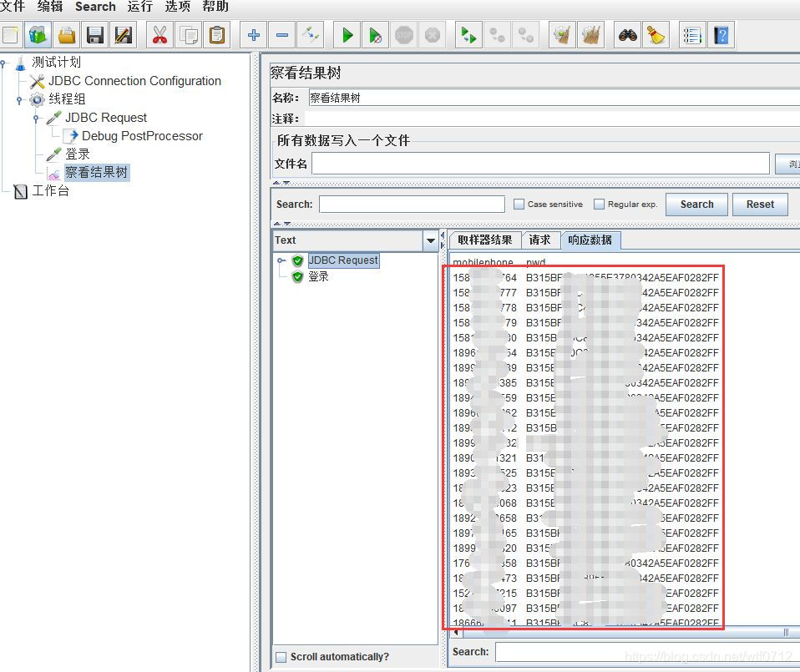Click the New test plan icon
The height and width of the screenshot is (672, 800).
[10, 35]
